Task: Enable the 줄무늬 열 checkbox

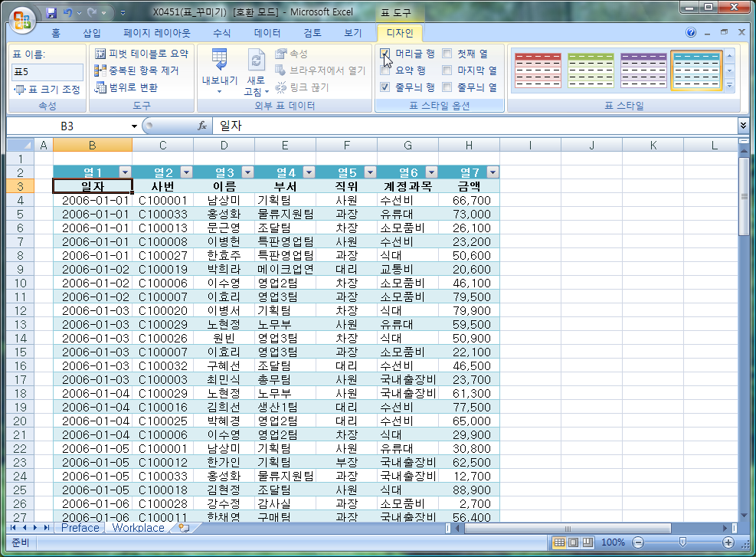Action: point(447,87)
